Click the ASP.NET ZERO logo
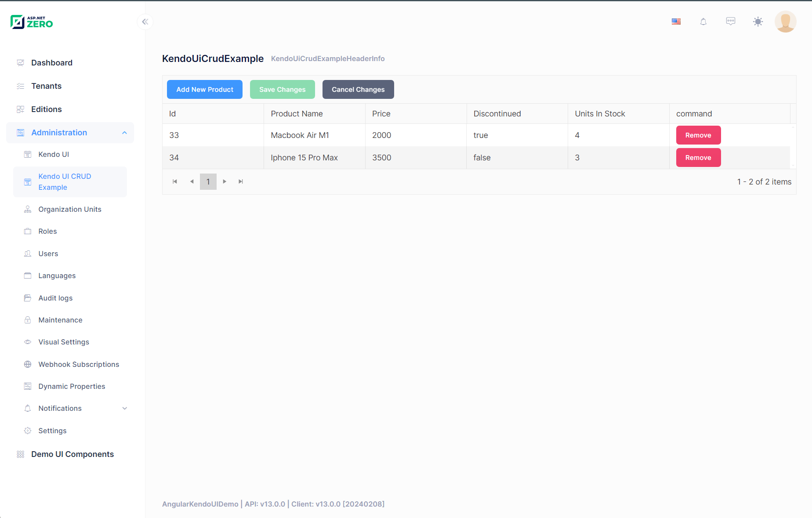The image size is (812, 518). [x=31, y=22]
